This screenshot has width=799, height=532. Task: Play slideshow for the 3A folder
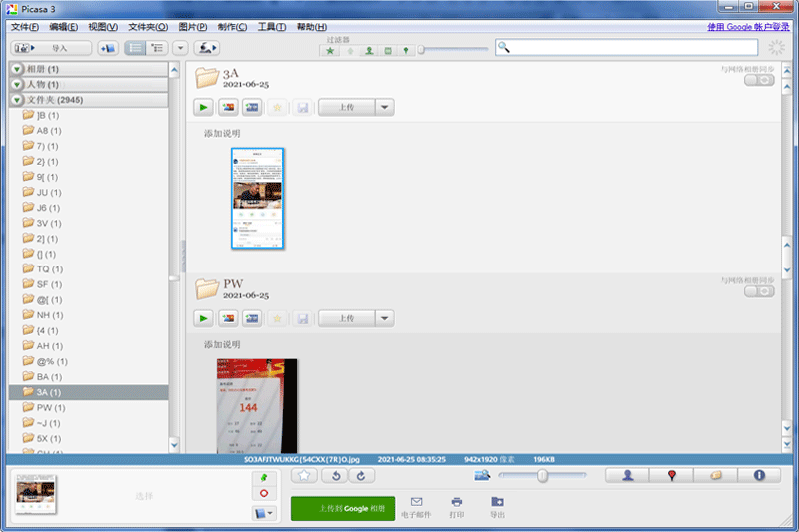pos(204,108)
